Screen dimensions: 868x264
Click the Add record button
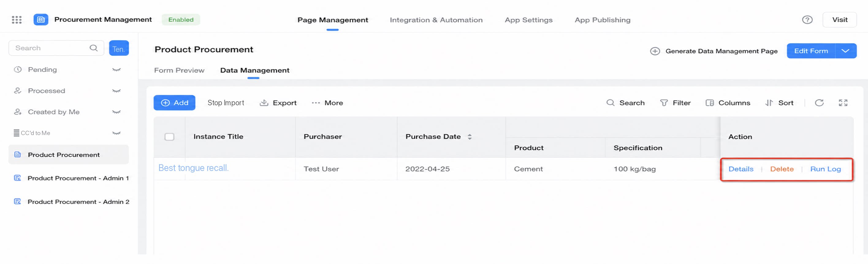[174, 103]
